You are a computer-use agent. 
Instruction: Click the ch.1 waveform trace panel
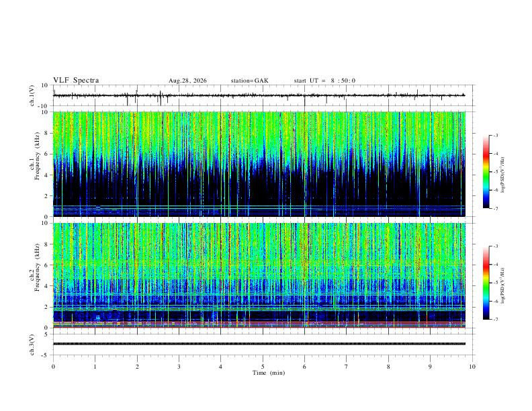[259, 95]
